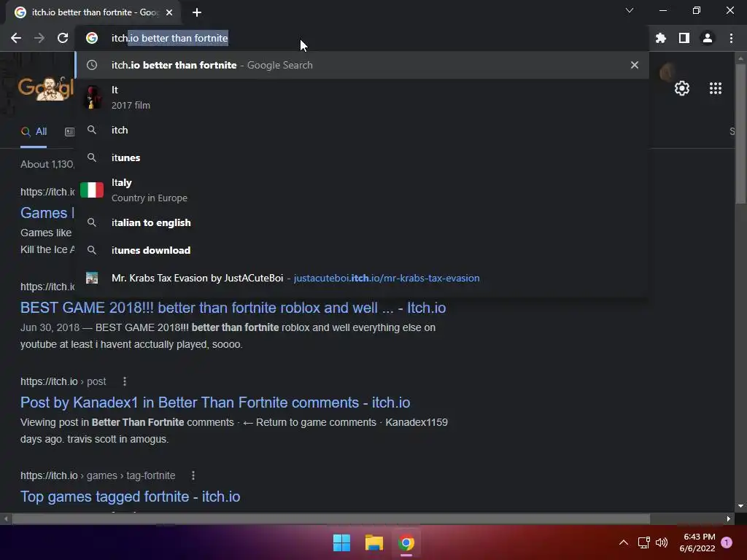The height and width of the screenshot is (560, 747).
Task: Click the Mr. Krabs Tax Evasion page icon
Action: point(92,278)
